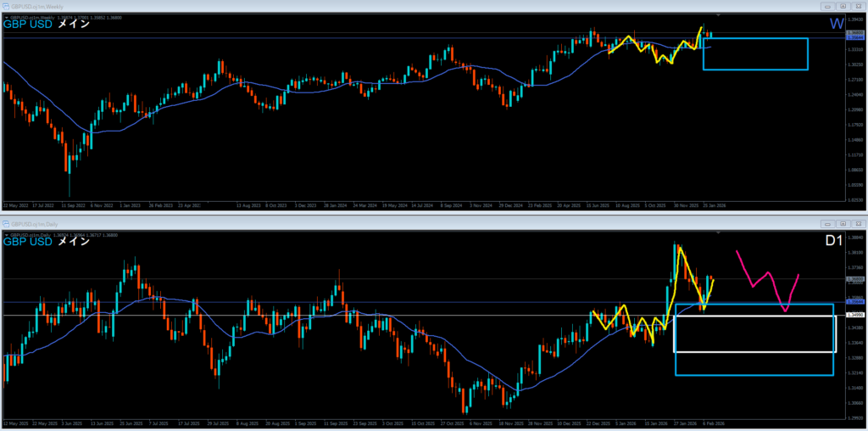Click the 'W' timeframe label
The image size is (868, 431).
837,25
